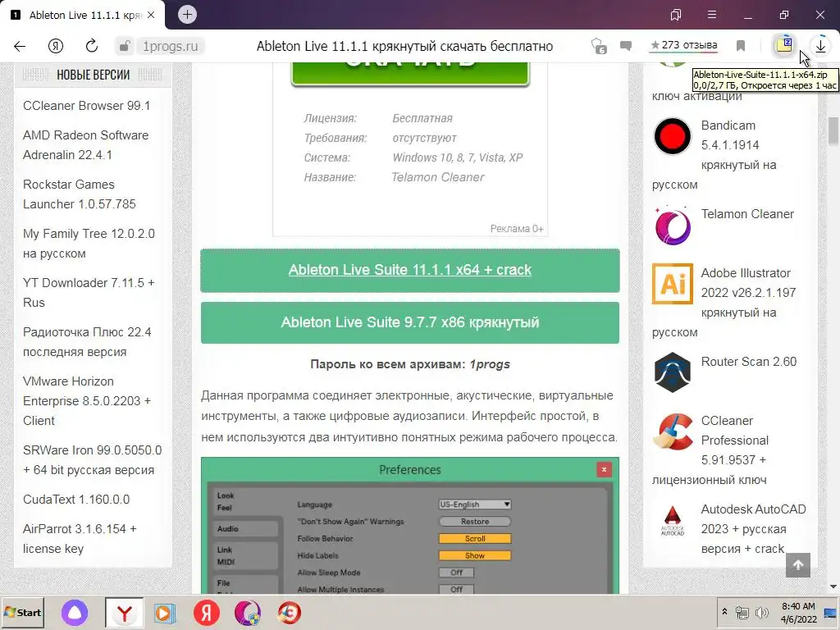Click the 1progs.ru address field
This screenshot has width=840, height=630.
171,47
